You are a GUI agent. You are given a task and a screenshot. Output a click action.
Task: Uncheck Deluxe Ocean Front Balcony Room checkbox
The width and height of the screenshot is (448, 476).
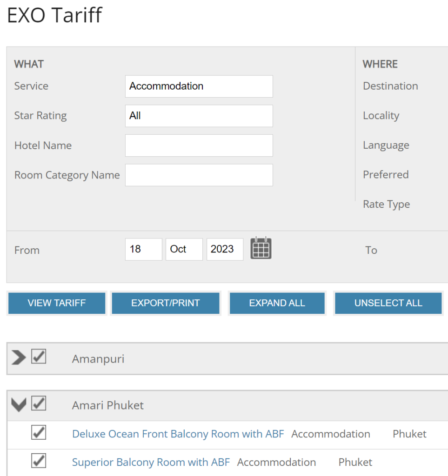[39, 432]
